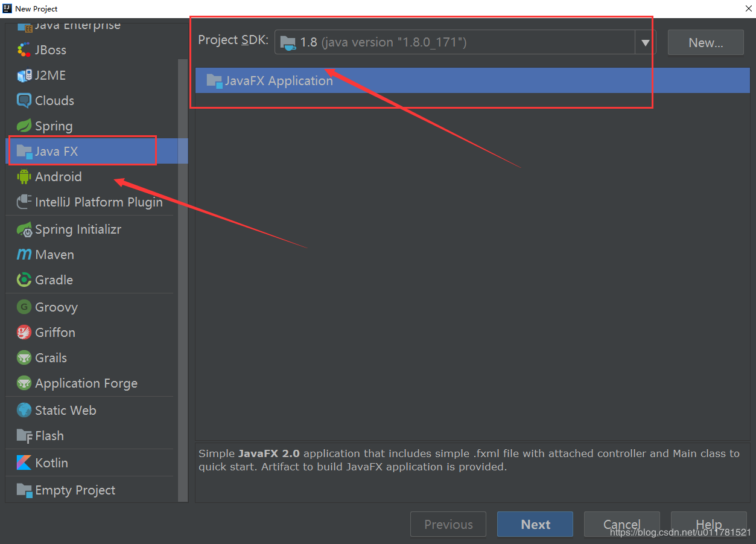Select the Groovy "G" icon

[24, 307]
